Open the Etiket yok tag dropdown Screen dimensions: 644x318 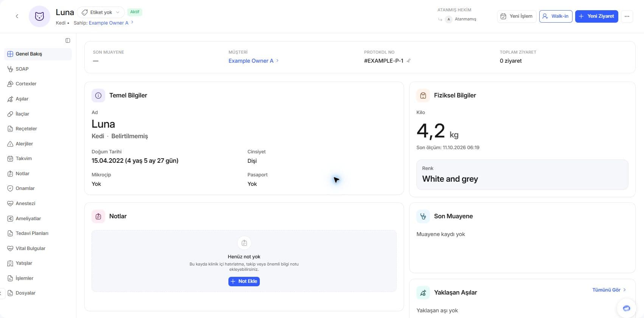pyautogui.click(x=101, y=12)
